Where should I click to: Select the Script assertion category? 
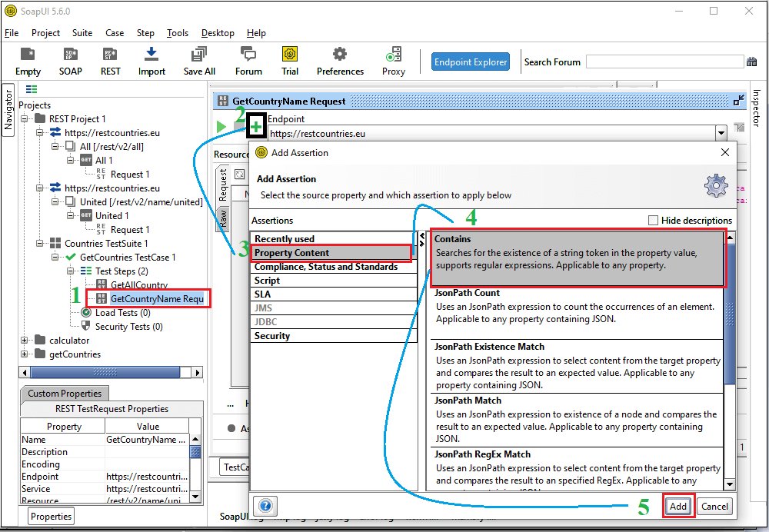pos(334,280)
